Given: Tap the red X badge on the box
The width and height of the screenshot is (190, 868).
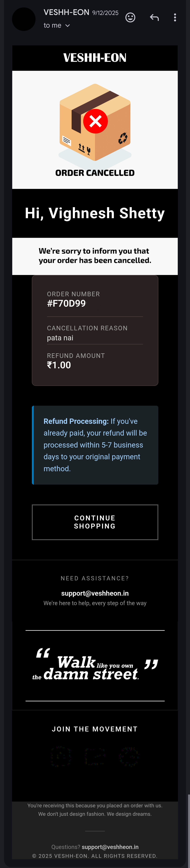Looking at the screenshot, I should (96, 121).
